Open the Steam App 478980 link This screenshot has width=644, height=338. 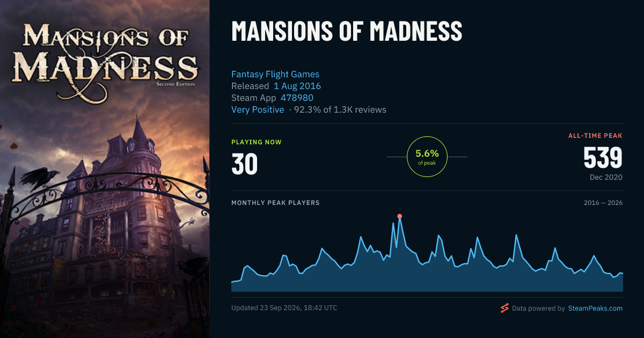[x=297, y=98]
